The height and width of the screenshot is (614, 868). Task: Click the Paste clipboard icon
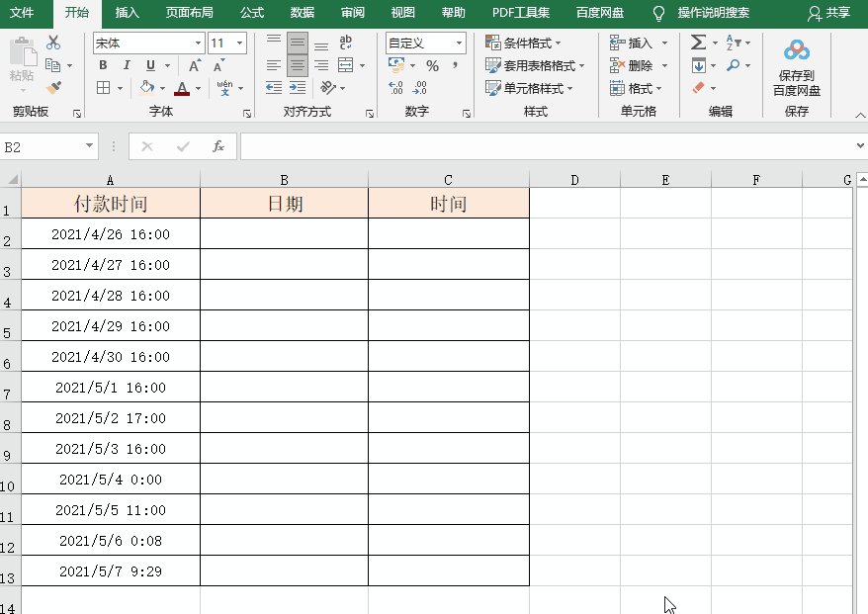[23, 52]
